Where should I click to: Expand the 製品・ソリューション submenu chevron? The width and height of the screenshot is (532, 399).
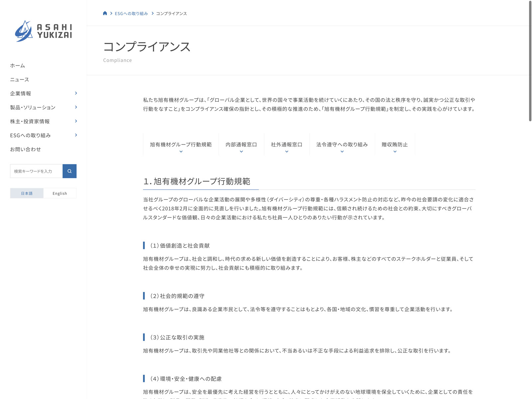click(x=76, y=107)
